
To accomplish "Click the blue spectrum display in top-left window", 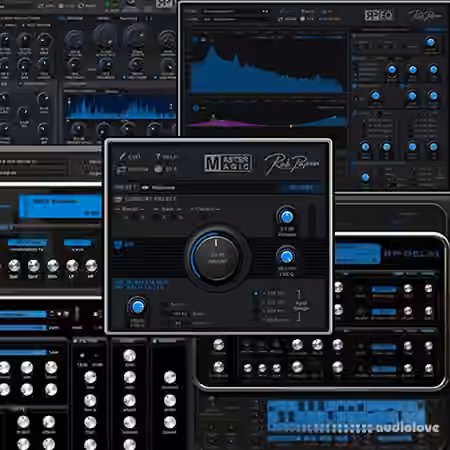I will (x=121, y=107).
